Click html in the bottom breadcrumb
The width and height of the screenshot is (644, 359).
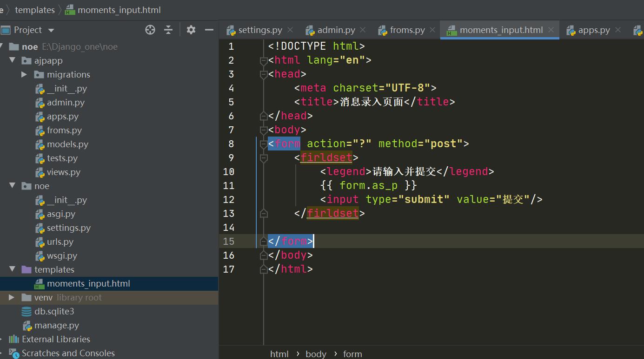tap(279, 354)
